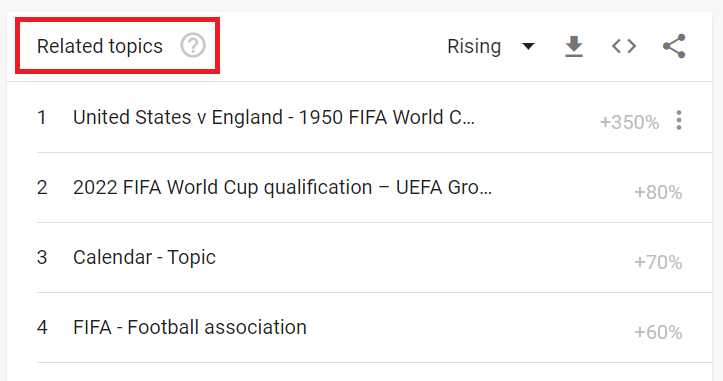Screen dimensions: 723x381
Task: Open United States v England 1950 FIFA topic
Action: [273, 117]
